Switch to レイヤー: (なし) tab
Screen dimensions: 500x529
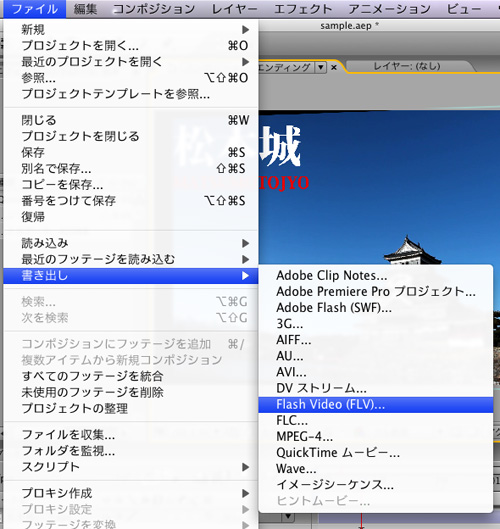tap(407, 66)
